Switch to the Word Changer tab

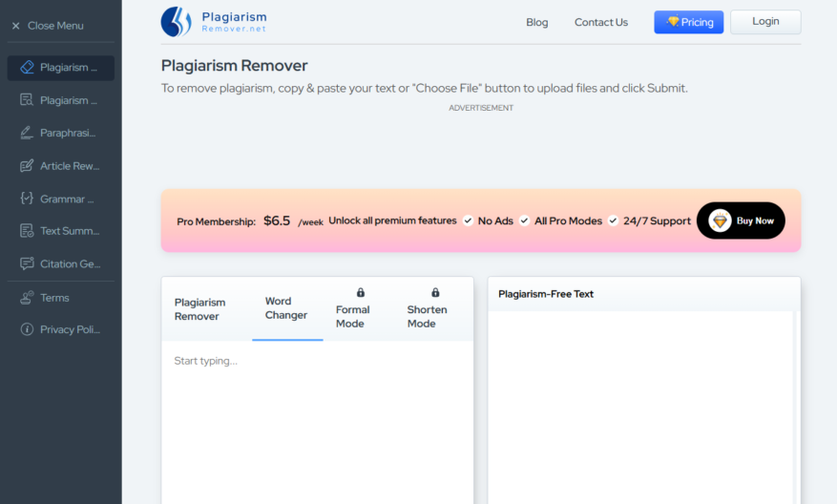coord(287,309)
